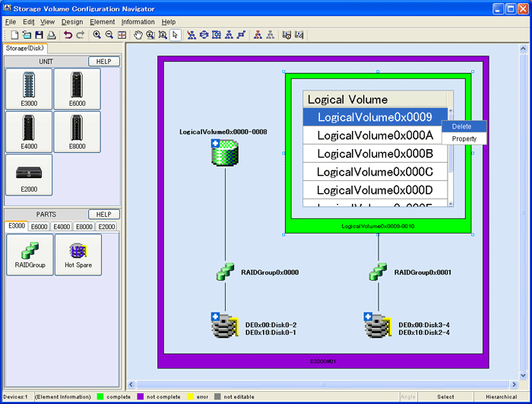532x404 pixels.
Task: Click the canvas horizontal scroll left arrow
Action: (131, 384)
